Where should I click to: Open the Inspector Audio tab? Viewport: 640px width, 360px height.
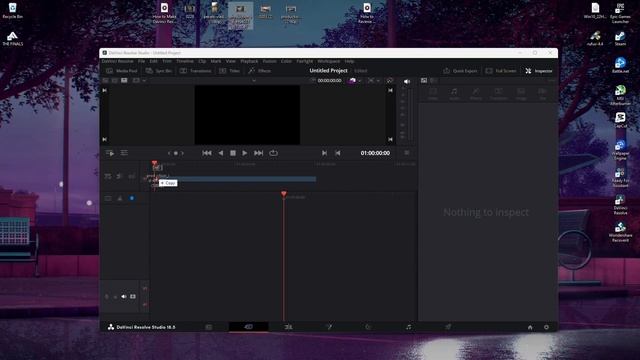454,94
